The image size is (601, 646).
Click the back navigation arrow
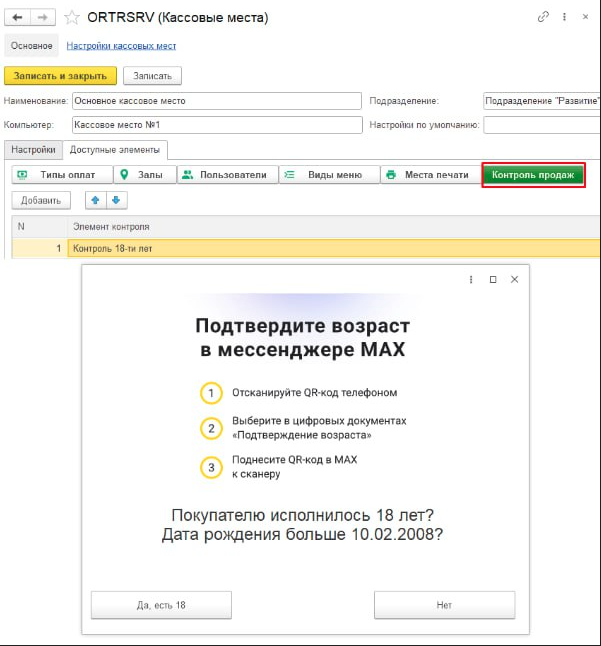click(18, 18)
